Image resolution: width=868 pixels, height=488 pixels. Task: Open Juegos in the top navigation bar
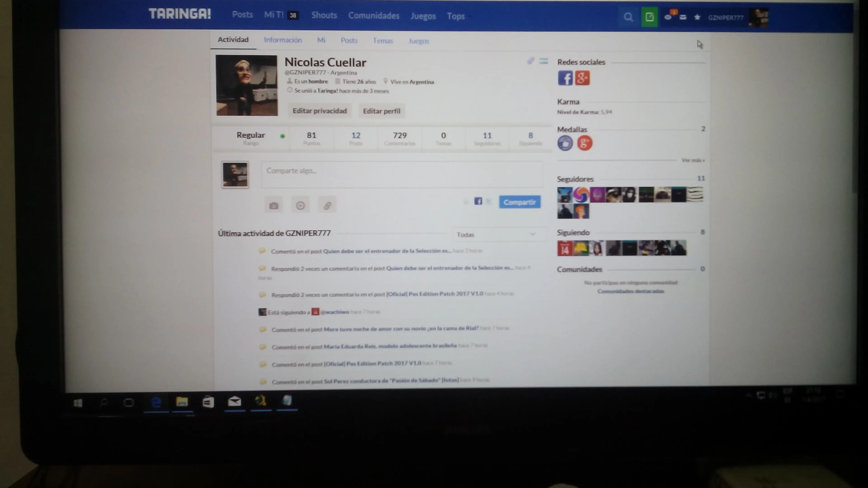(x=423, y=16)
